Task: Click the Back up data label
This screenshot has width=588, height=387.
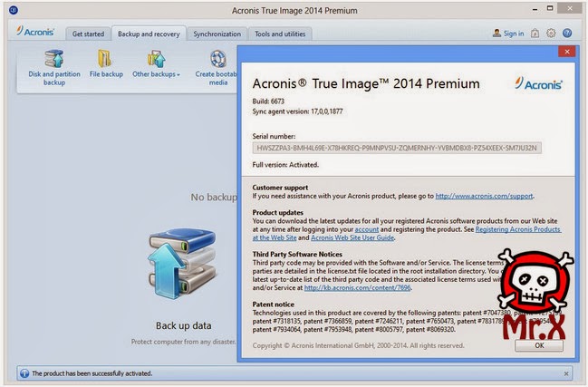Action: [x=183, y=325]
